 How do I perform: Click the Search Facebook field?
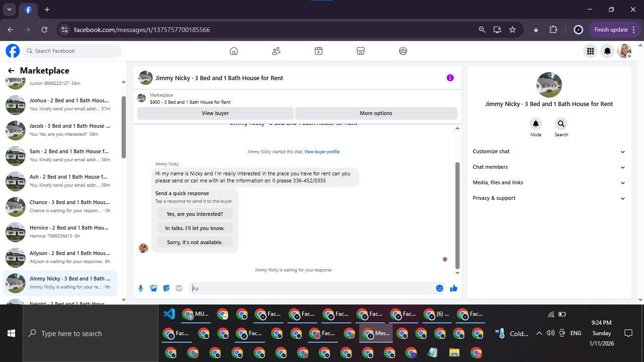[72, 51]
